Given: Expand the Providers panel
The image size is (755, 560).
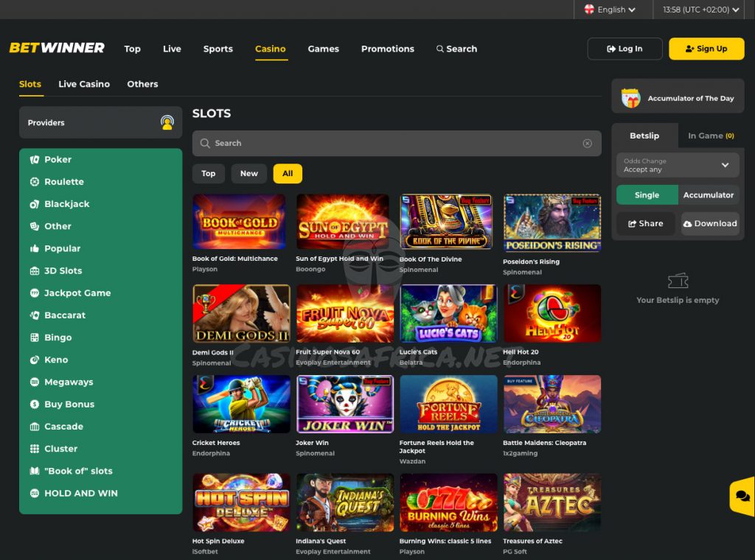Looking at the screenshot, I should pyautogui.click(x=100, y=122).
